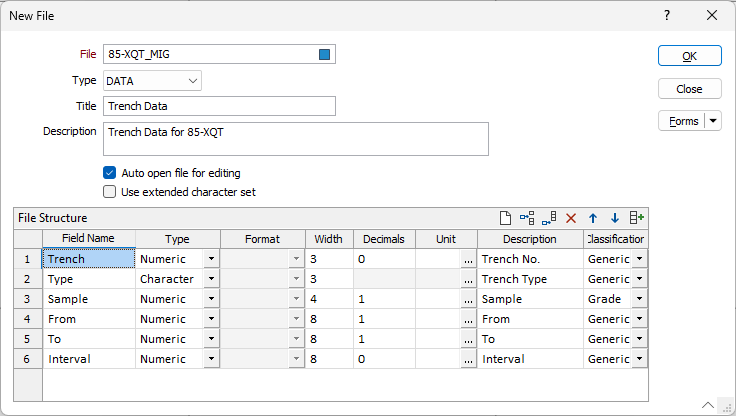Collapse dialog using bottom-right chevron

(x=708, y=405)
